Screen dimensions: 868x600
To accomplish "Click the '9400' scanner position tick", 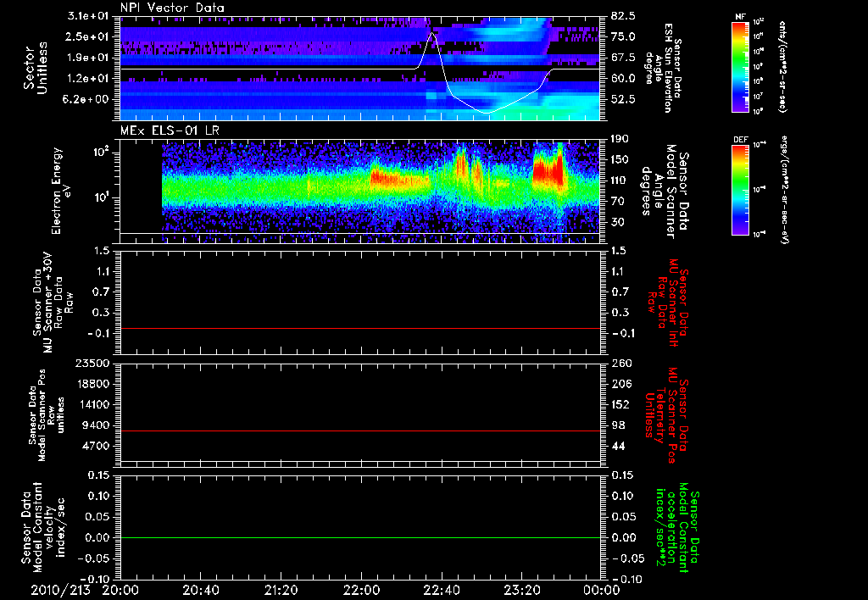I will (x=95, y=425).
